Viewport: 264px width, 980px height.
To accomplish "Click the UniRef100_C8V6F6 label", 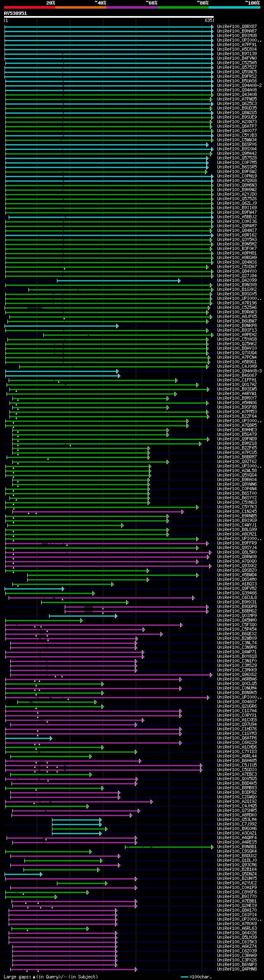I will tap(237, 892).
